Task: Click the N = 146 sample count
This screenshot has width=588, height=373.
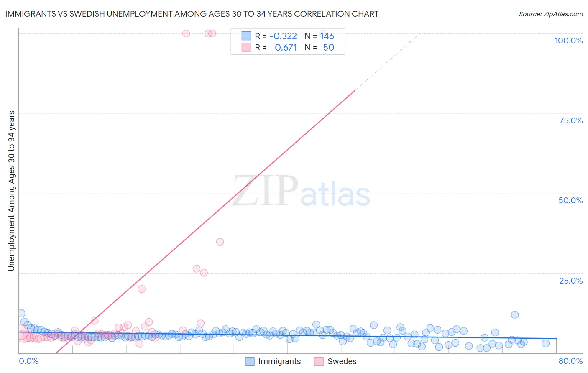Action: click(320, 36)
